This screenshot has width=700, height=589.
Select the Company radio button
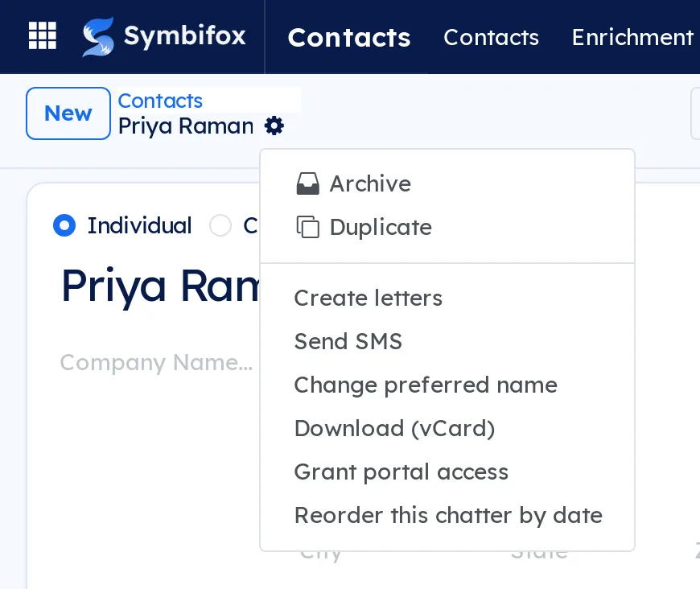click(x=220, y=225)
